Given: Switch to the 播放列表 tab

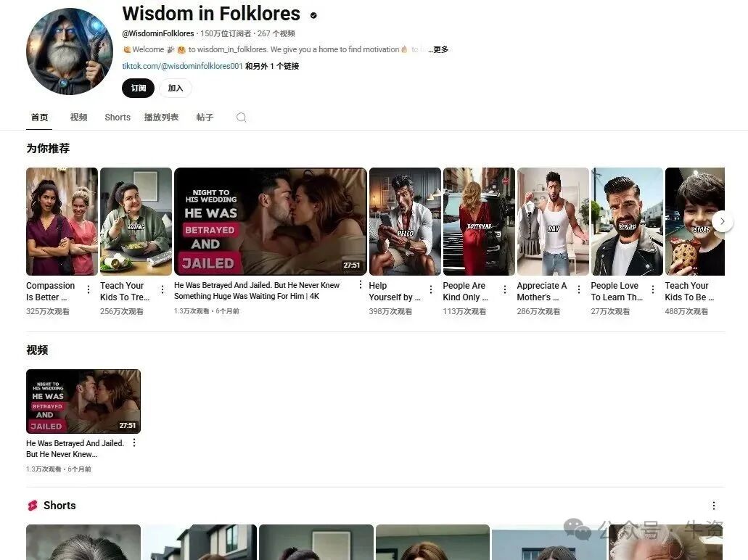Looking at the screenshot, I should 161,118.
